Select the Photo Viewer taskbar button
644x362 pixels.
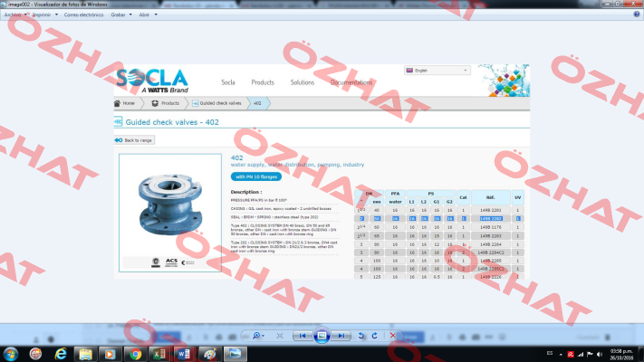click(235, 354)
